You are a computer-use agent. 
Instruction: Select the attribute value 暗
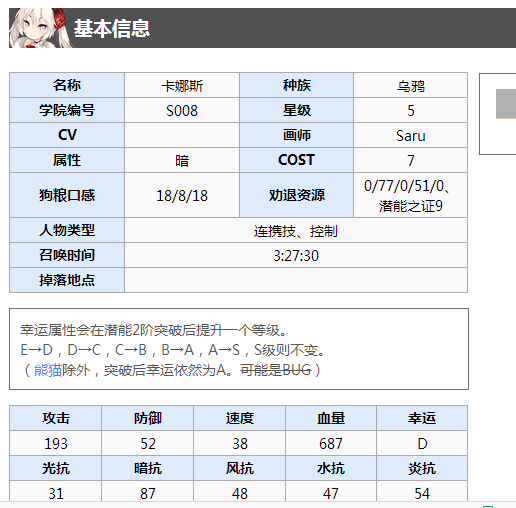[182, 161]
